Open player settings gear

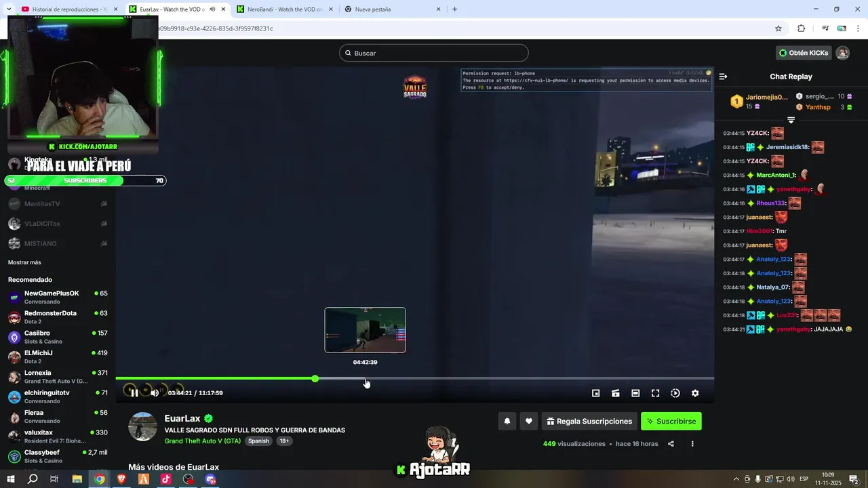tap(695, 393)
